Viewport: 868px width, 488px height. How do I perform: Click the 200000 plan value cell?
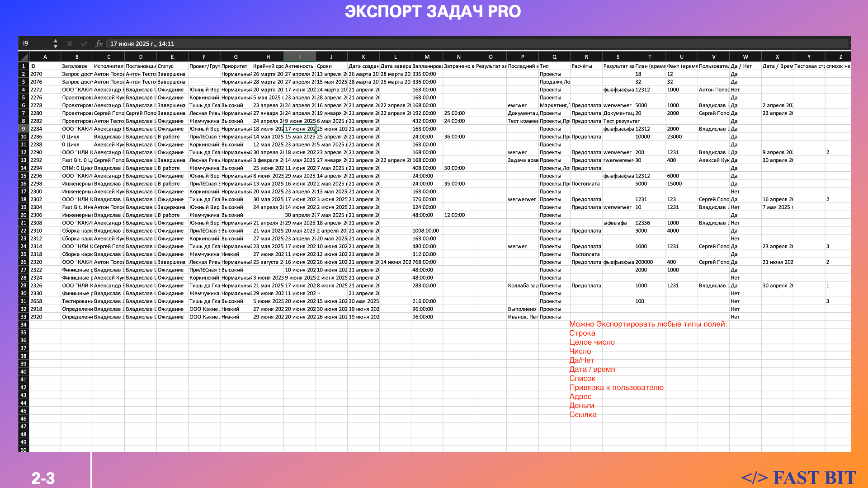[650, 262]
